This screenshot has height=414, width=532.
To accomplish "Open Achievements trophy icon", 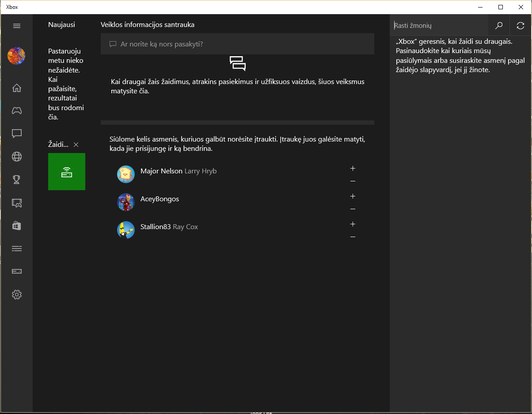I will [x=17, y=180].
